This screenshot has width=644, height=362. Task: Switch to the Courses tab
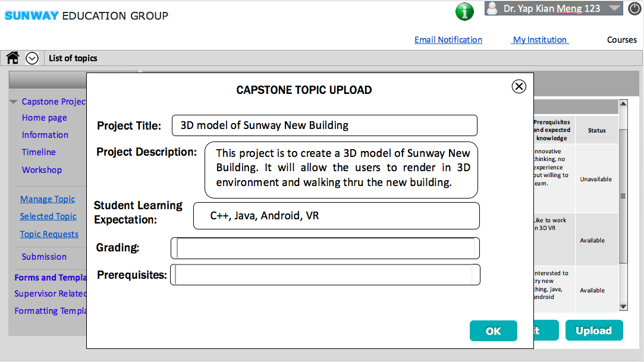[x=622, y=40]
